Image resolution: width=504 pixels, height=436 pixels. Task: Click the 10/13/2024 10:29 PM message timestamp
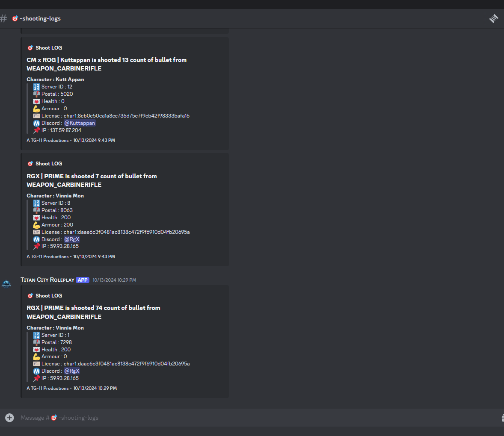pos(114,280)
